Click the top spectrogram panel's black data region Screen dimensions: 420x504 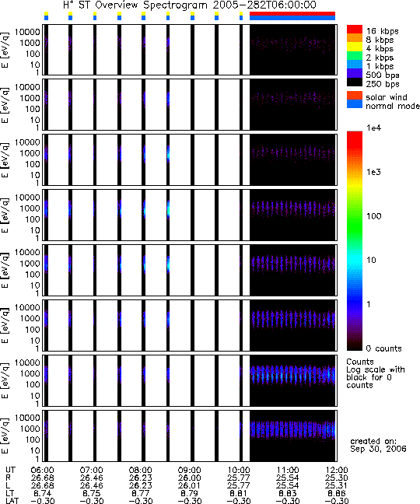click(x=292, y=50)
